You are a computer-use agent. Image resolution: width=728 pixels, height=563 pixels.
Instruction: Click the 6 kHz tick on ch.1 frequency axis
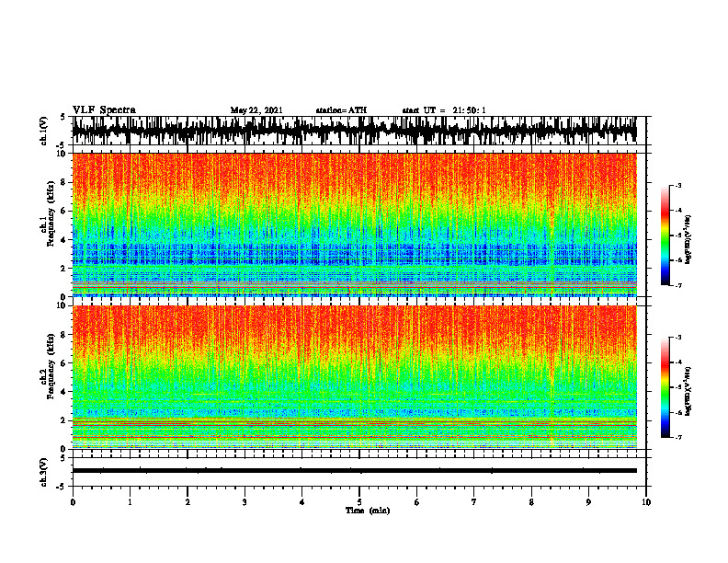pos(64,211)
